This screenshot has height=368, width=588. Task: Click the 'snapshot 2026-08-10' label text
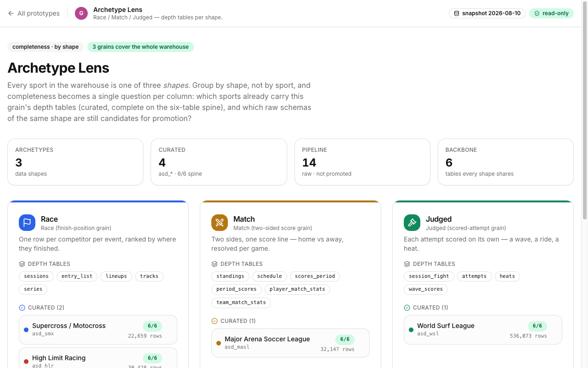492,13
